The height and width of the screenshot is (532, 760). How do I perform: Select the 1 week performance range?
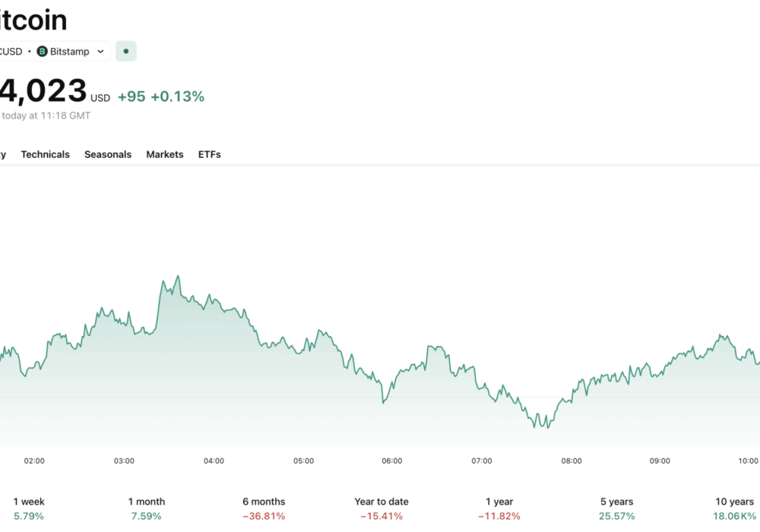tap(29, 508)
